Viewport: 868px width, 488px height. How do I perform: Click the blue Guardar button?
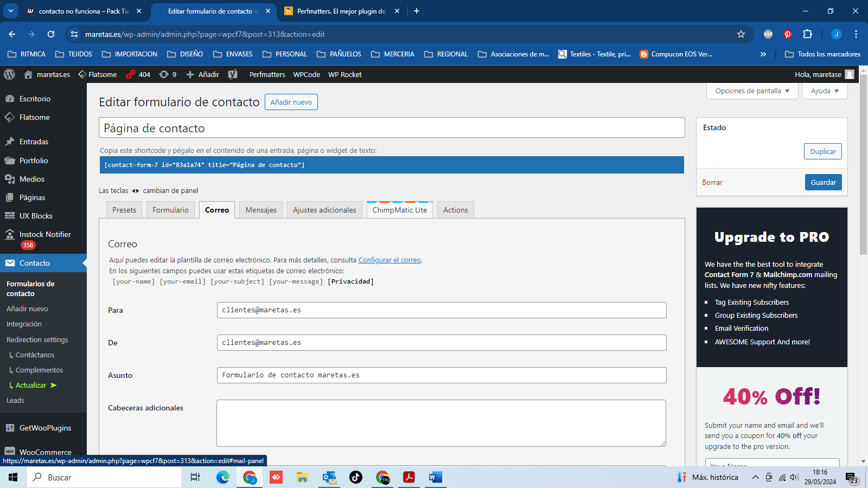pyautogui.click(x=823, y=182)
